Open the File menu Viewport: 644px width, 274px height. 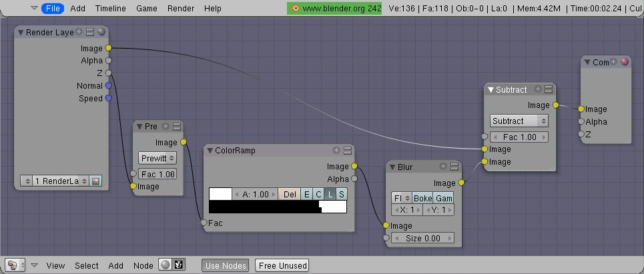pyautogui.click(x=53, y=8)
